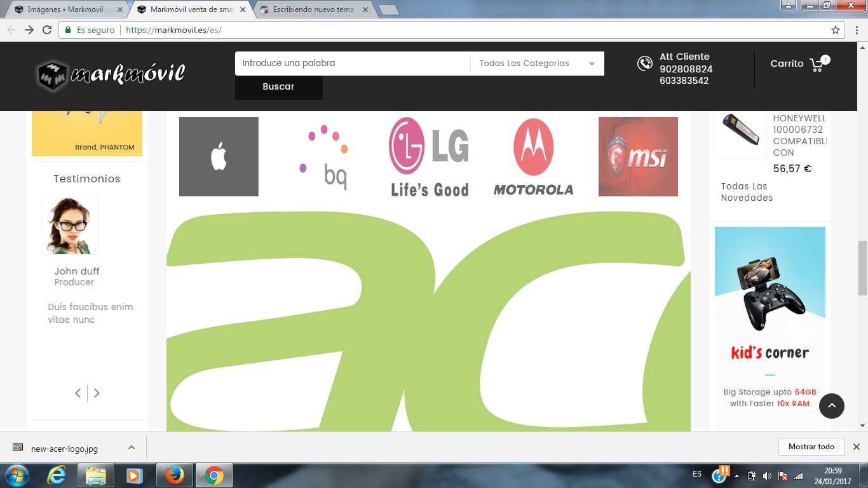Open the Windows Start menu
868x488 pixels.
(16, 475)
